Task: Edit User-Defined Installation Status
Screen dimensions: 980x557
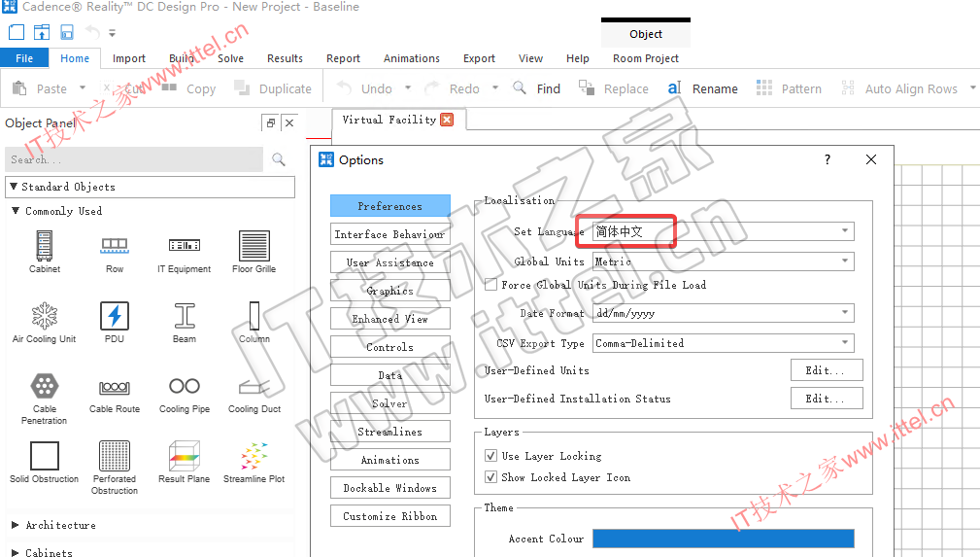Action: 827,398
